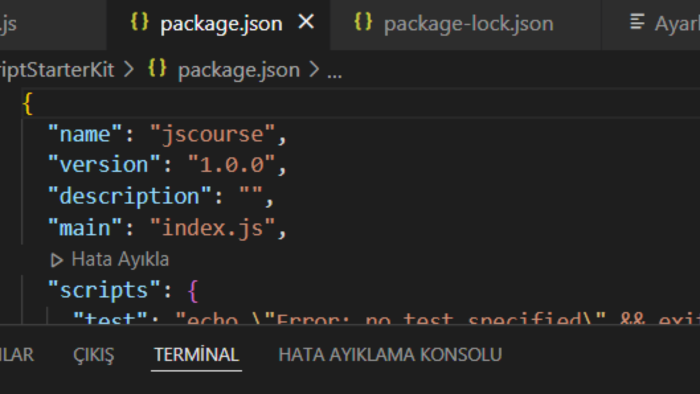
Task: Close the package.json tab
Action: 306,21
